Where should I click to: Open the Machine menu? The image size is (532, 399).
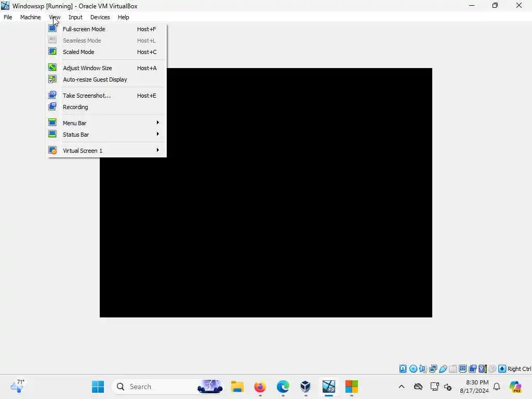31,17
